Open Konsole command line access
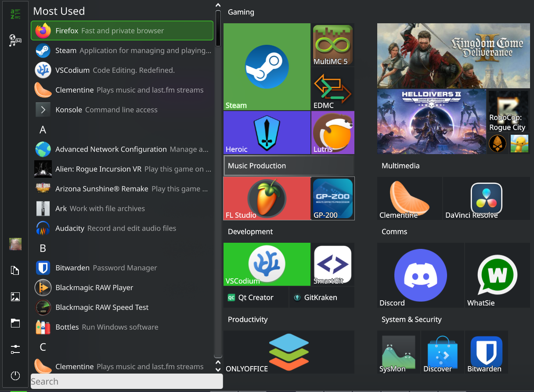Viewport: 534px width, 392px height. click(x=122, y=110)
